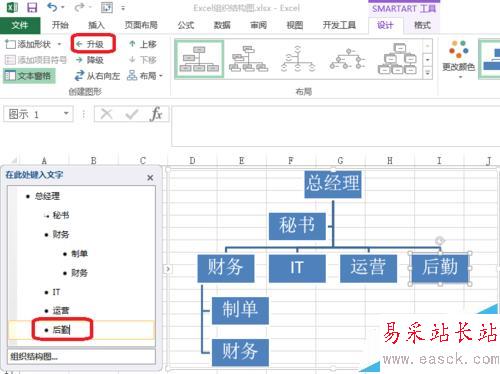Select 运营 entry in text pane
Viewport: 500px width, 374px height.
pyautogui.click(x=61, y=311)
